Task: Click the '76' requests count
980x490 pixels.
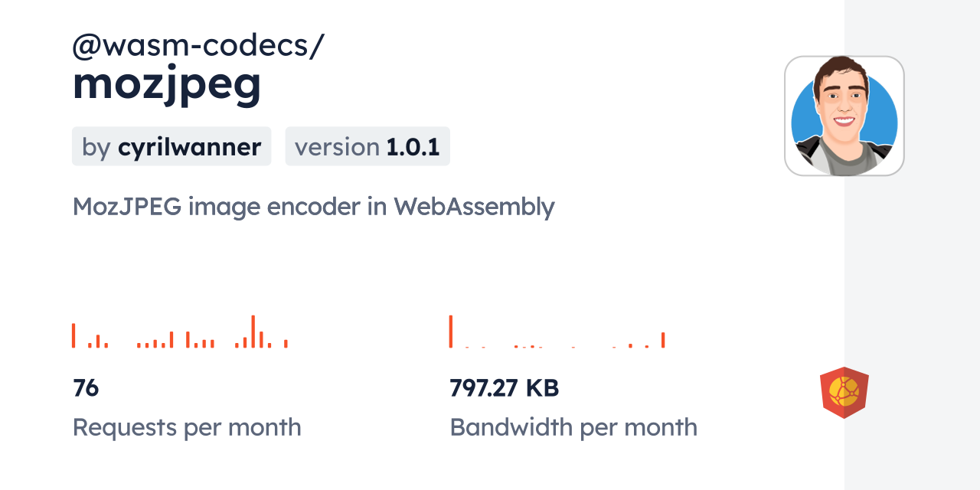Action: pyautogui.click(x=86, y=388)
